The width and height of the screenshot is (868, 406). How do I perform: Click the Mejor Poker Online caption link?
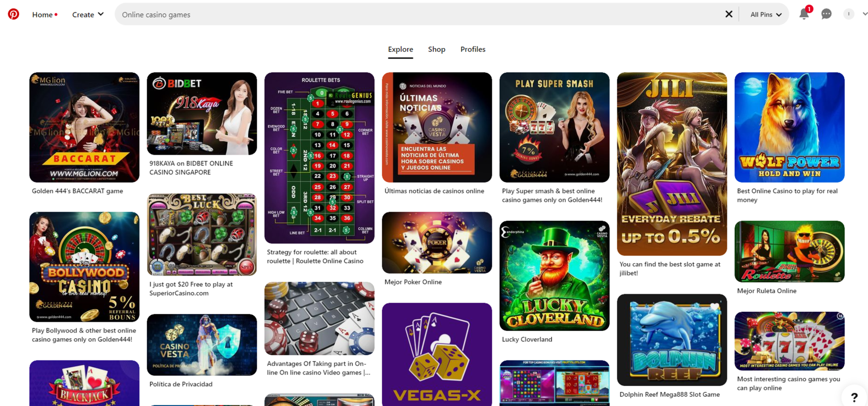pos(413,282)
